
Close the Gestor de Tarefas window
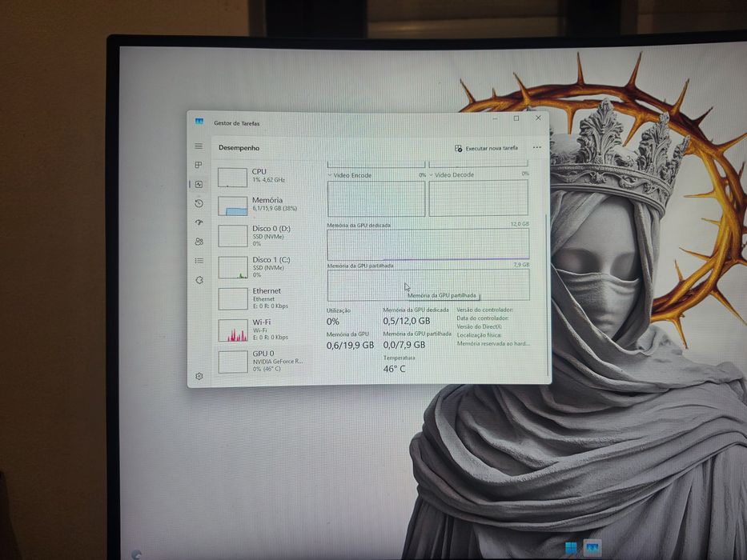[x=538, y=118]
